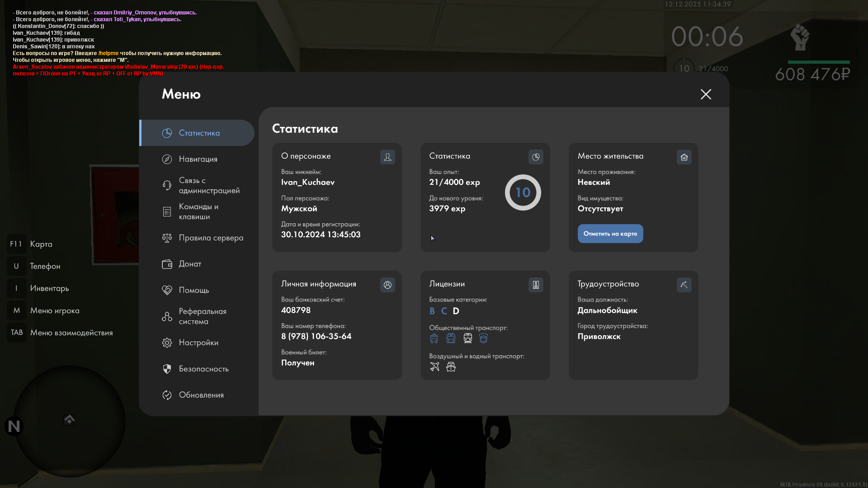Click the level 10 progress ring
The width and height of the screenshot is (868, 488).
pos(523,192)
